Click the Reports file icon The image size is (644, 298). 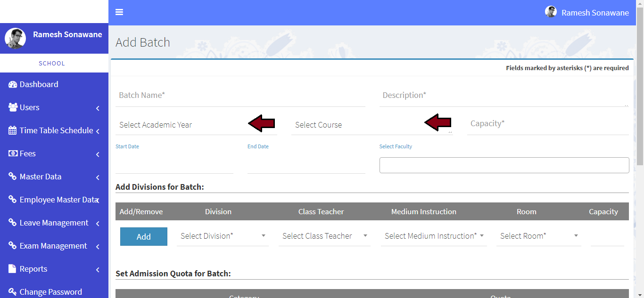[x=13, y=269]
